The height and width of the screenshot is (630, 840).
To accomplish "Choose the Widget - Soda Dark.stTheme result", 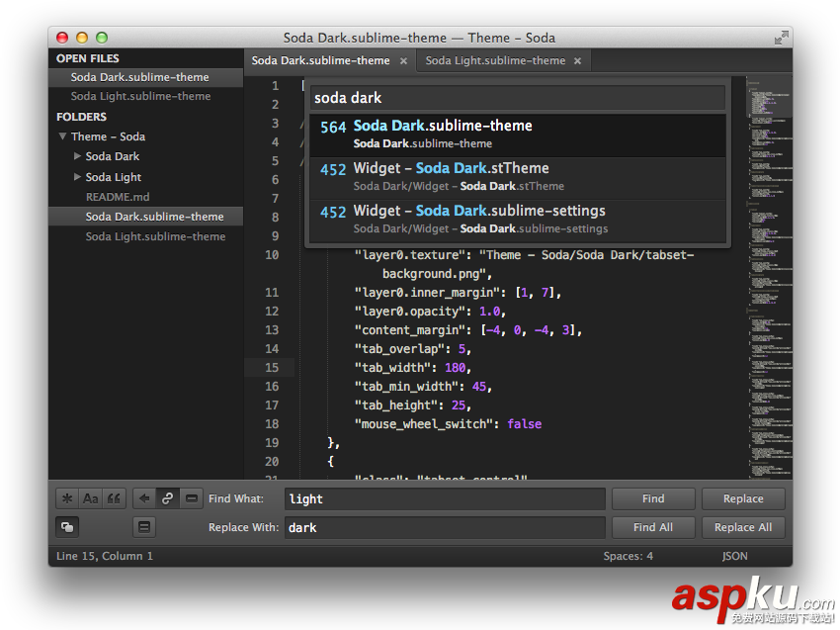I will (x=518, y=178).
